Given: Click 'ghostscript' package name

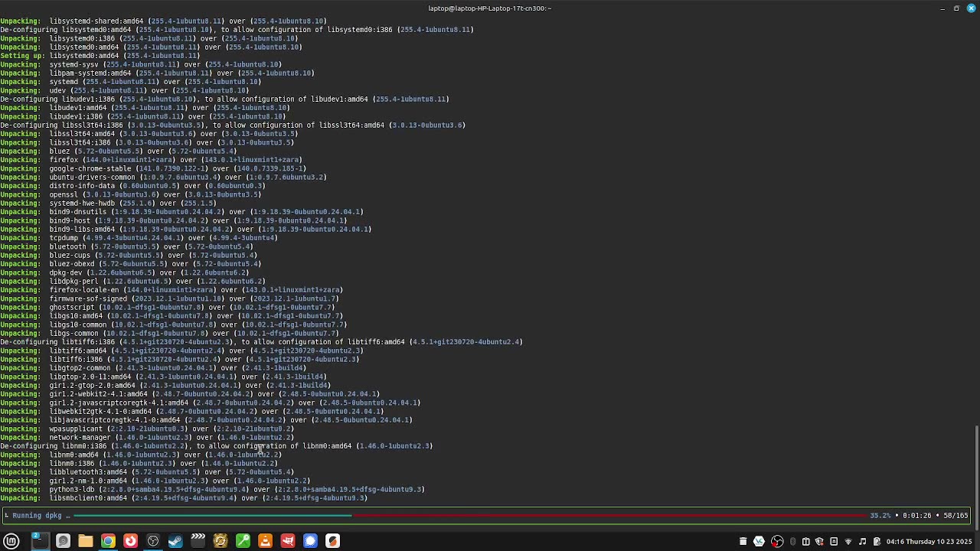Looking at the screenshot, I should pyautogui.click(x=72, y=308).
